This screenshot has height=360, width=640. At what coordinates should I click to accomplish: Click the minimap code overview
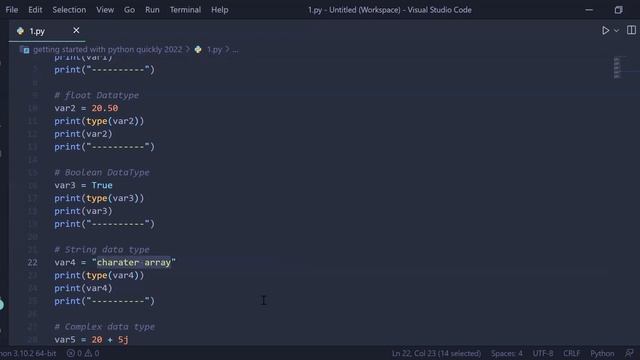[x=617, y=68]
